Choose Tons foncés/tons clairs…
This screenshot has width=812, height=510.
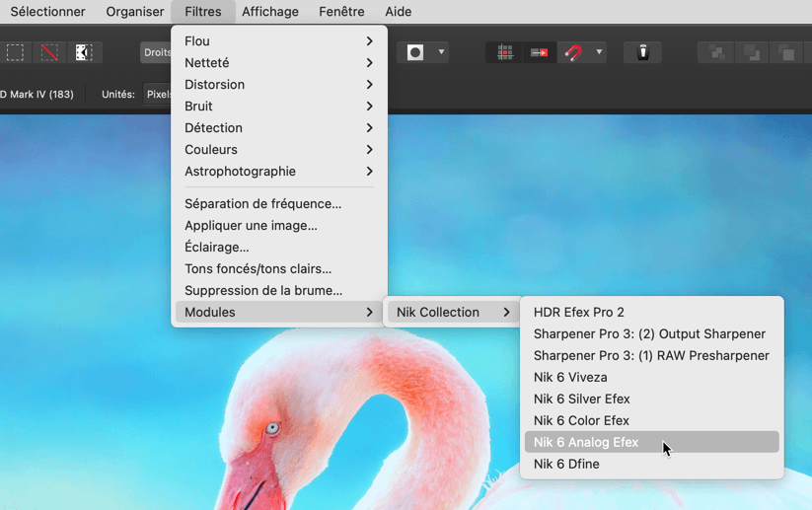coord(279,269)
